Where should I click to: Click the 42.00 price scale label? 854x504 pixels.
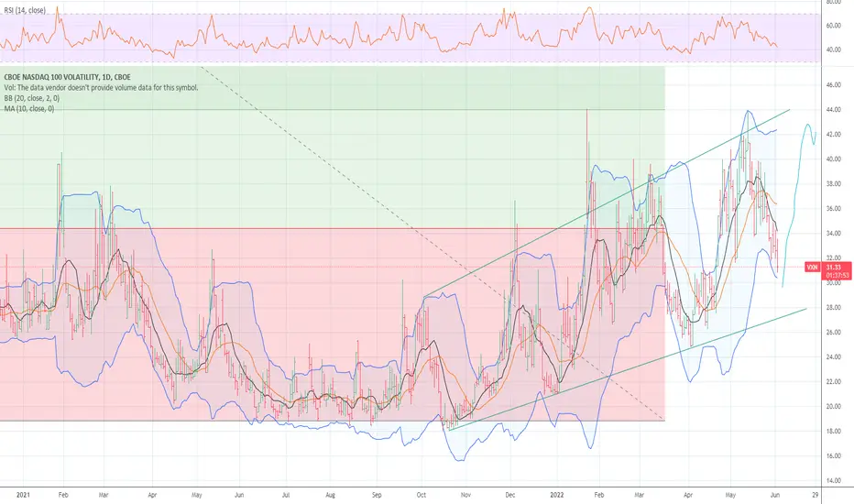click(833, 135)
